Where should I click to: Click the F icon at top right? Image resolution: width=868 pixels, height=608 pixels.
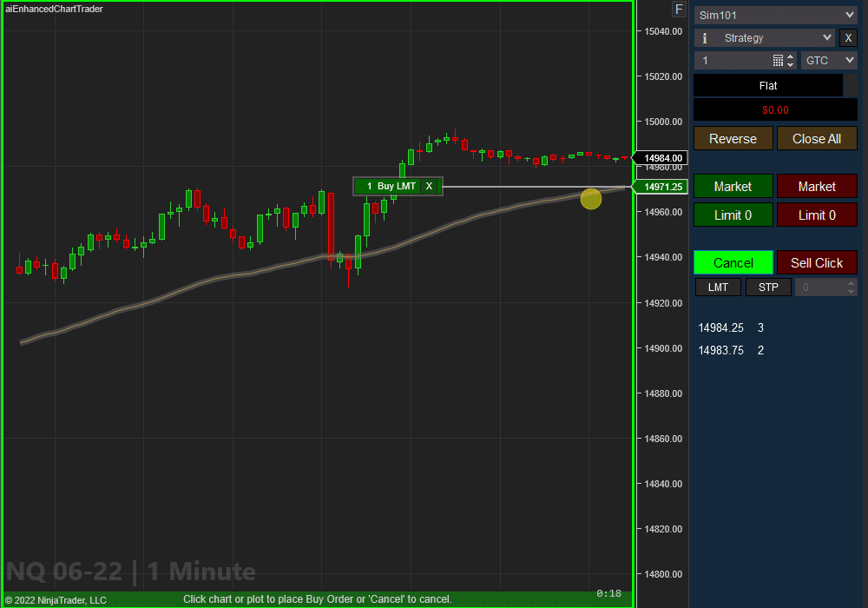click(679, 9)
